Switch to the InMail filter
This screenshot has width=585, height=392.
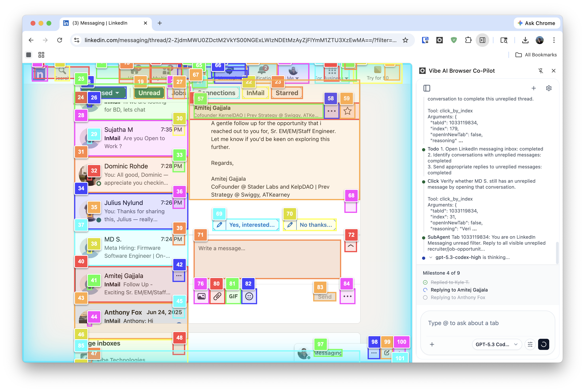[x=255, y=93]
